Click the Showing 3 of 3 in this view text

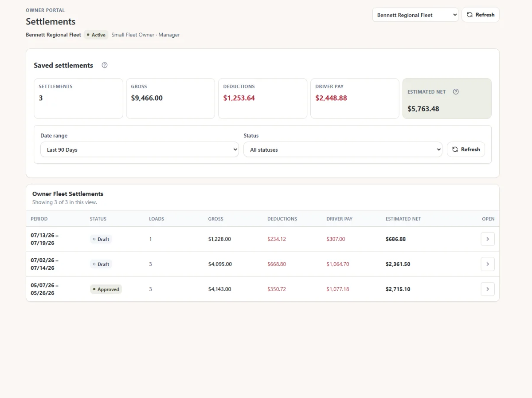(x=65, y=202)
